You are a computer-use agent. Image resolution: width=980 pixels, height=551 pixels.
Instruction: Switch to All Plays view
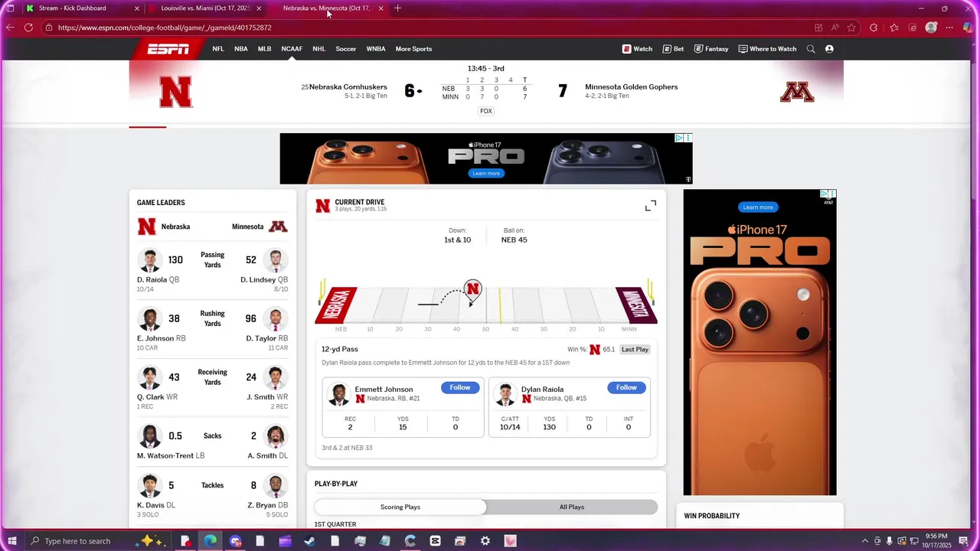[x=572, y=507]
